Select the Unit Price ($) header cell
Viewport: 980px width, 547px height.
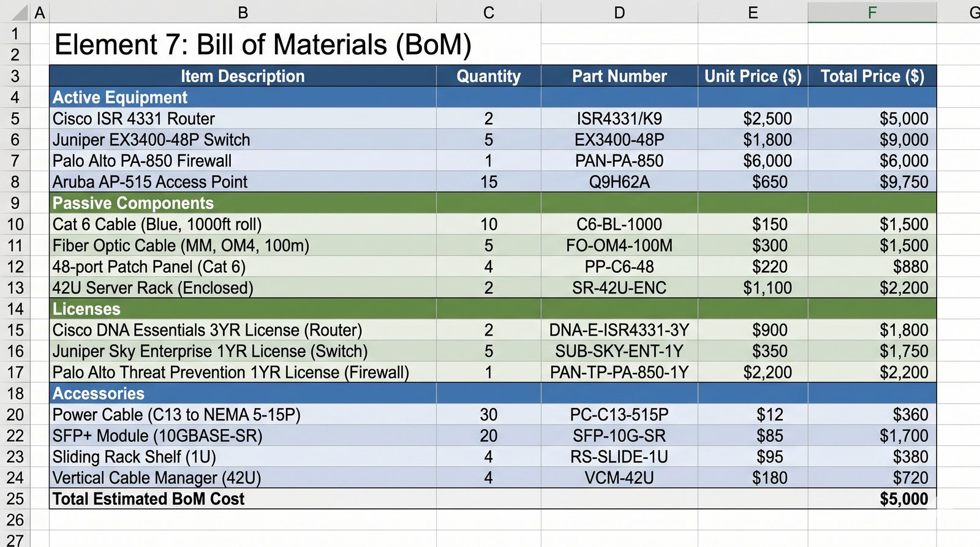point(753,77)
